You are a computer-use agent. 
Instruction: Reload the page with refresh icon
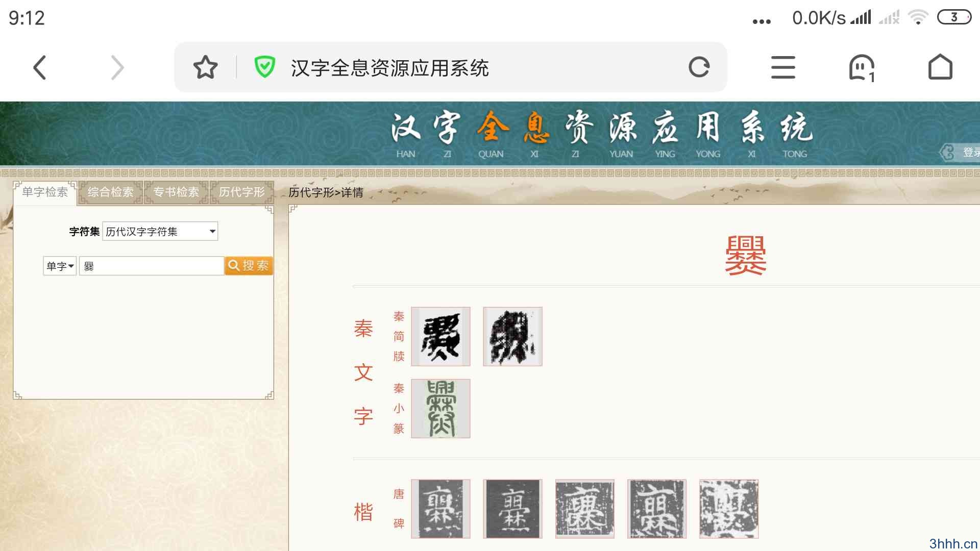click(699, 67)
